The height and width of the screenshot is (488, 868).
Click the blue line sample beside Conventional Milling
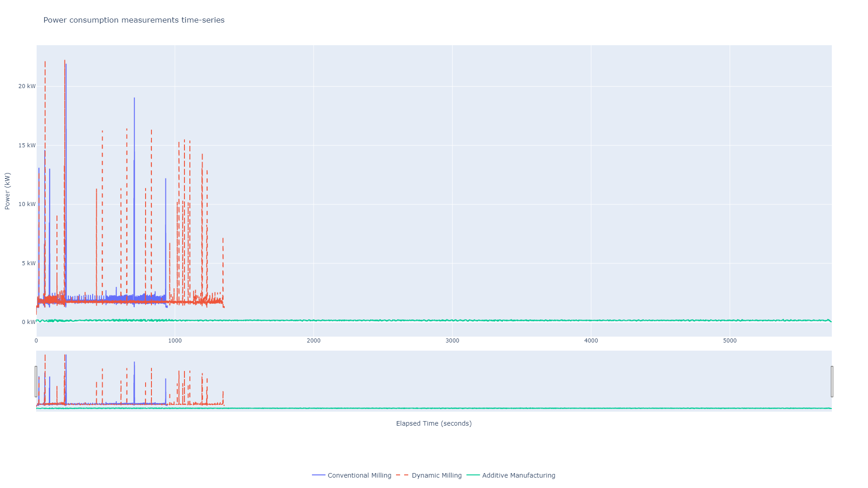tap(318, 475)
